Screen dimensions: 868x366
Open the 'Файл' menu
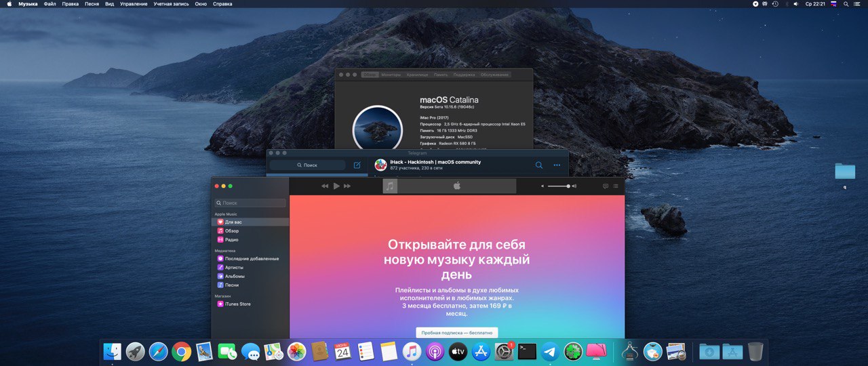click(50, 4)
